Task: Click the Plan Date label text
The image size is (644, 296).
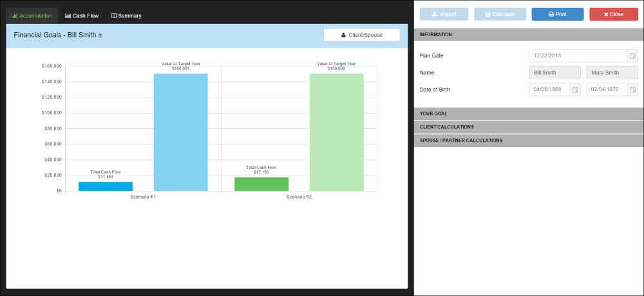Action: 431,55
